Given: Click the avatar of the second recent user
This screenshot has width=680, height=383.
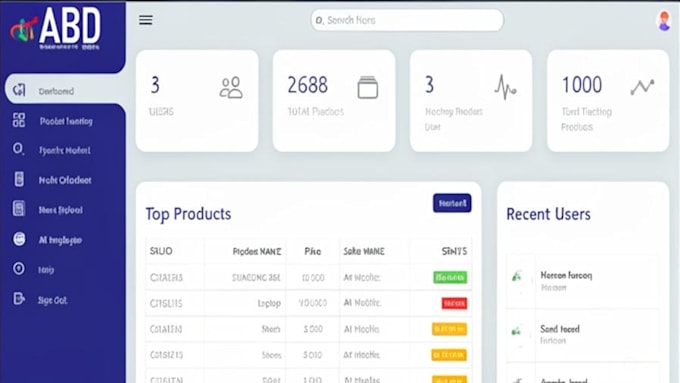Looking at the screenshot, I should (516, 331).
